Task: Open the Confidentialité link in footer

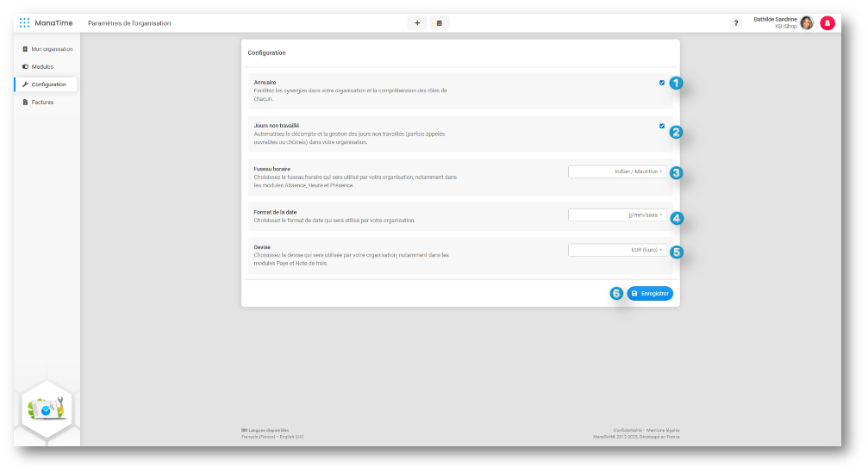Action: (x=628, y=431)
